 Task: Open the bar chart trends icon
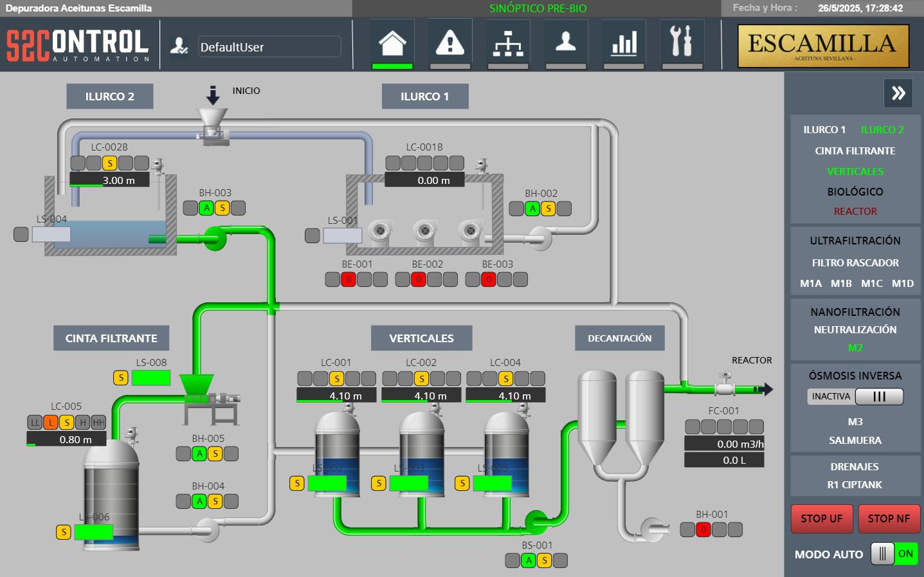pyautogui.click(x=624, y=44)
